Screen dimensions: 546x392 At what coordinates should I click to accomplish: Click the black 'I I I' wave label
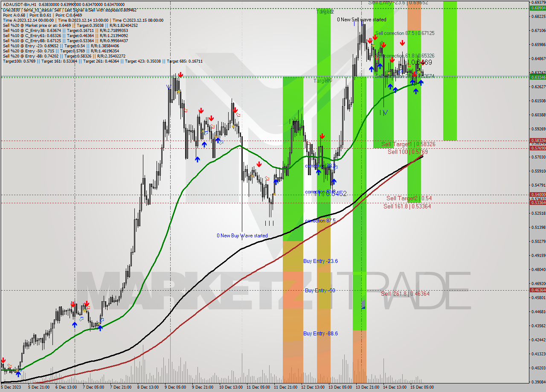269,223
